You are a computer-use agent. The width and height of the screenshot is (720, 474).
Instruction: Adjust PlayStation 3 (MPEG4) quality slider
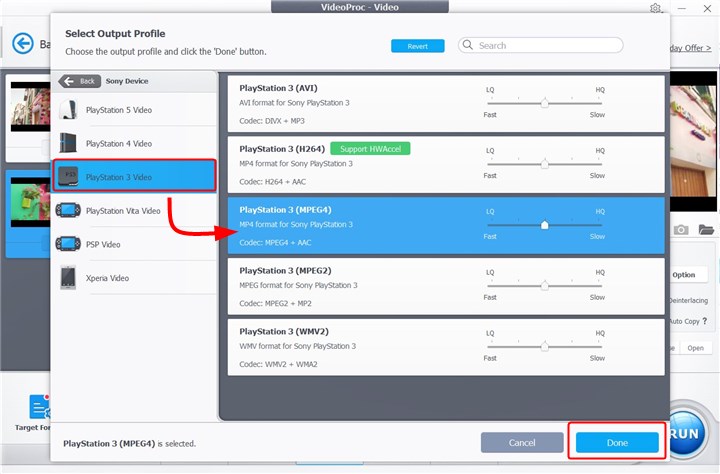pos(545,225)
